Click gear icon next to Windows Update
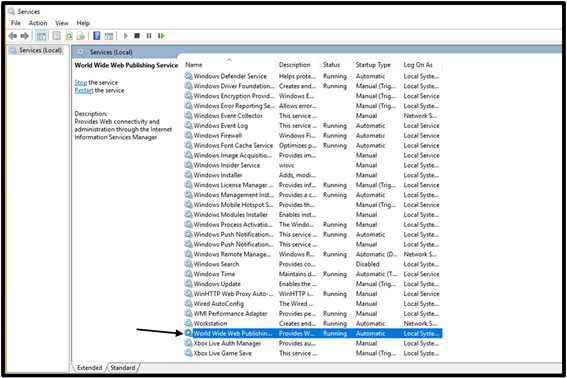 pos(188,284)
